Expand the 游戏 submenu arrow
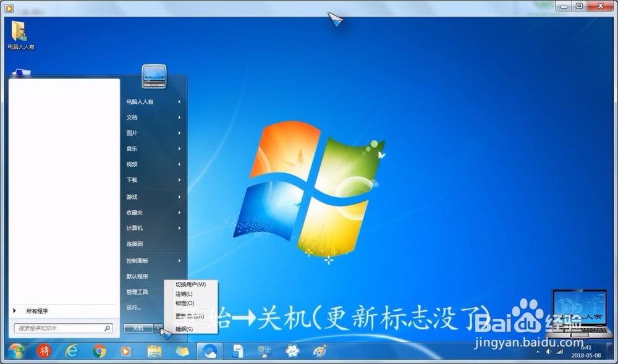 tap(179, 197)
